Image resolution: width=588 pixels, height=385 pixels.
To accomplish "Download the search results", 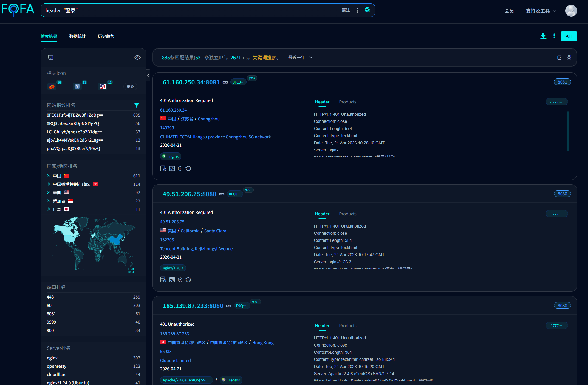I will coord(543,36).
